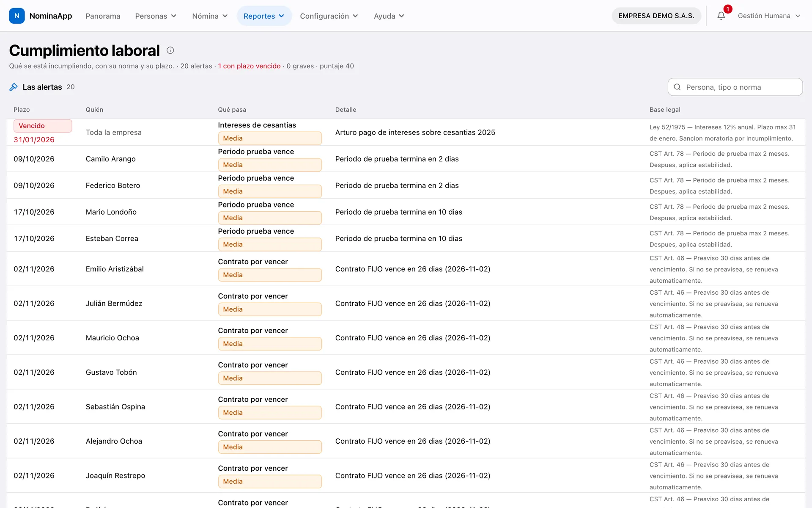This screenshot has width=812, height=508.
Task: Select Joaquín Restrepo row name
Action: pyautogui.click(x=115, y=475)
